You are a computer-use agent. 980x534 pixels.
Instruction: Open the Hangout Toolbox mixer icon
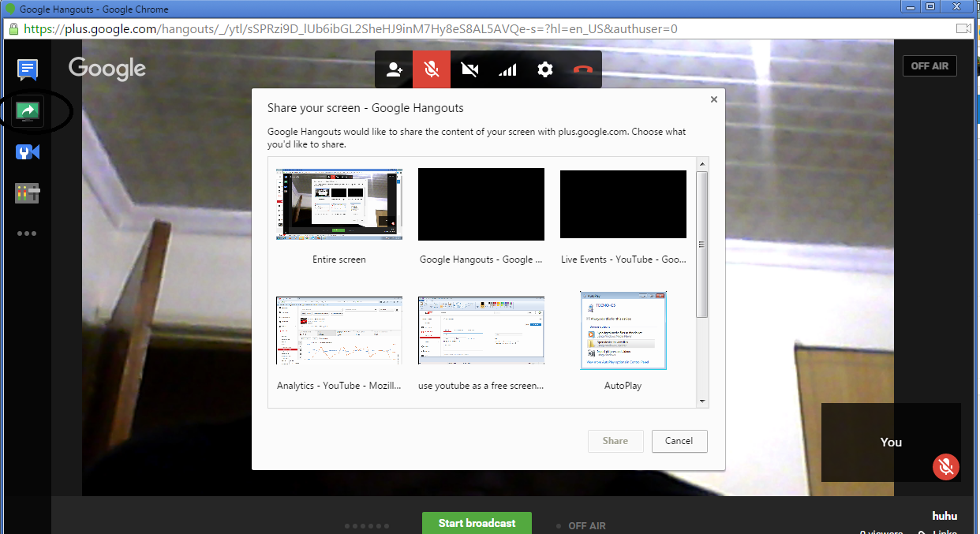tap(28, 192)
